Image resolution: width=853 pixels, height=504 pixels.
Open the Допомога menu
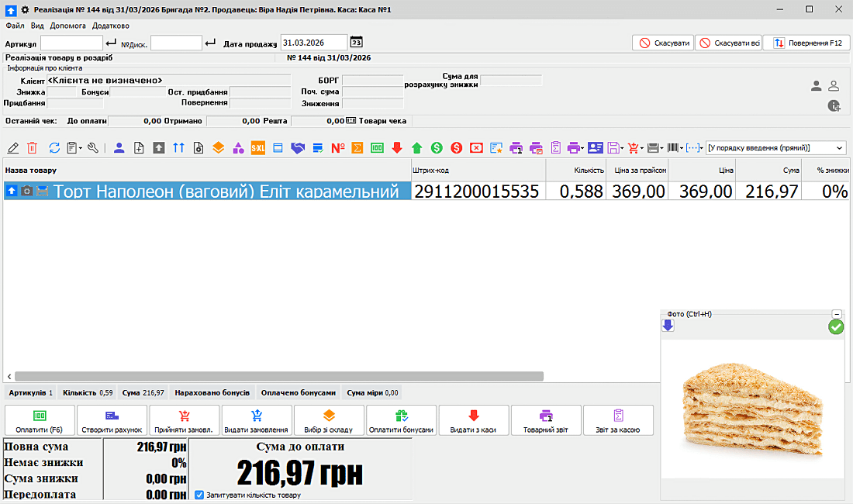click(x=68, y=26)
